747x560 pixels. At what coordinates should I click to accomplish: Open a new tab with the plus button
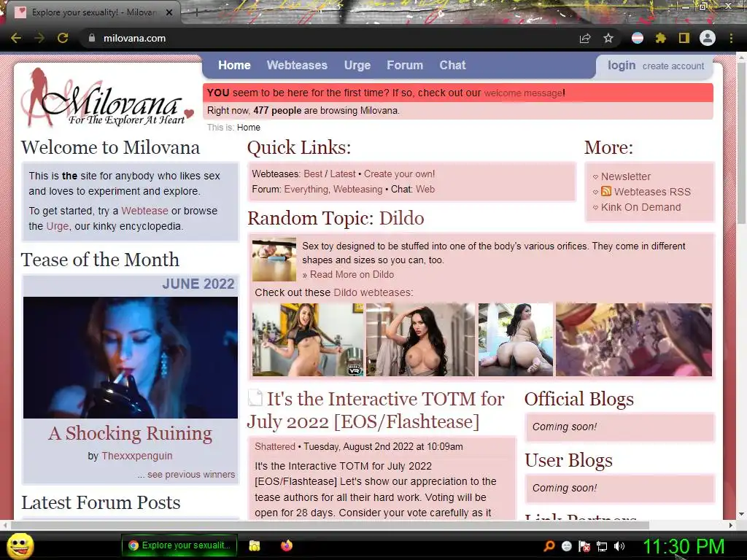[196, 13]
